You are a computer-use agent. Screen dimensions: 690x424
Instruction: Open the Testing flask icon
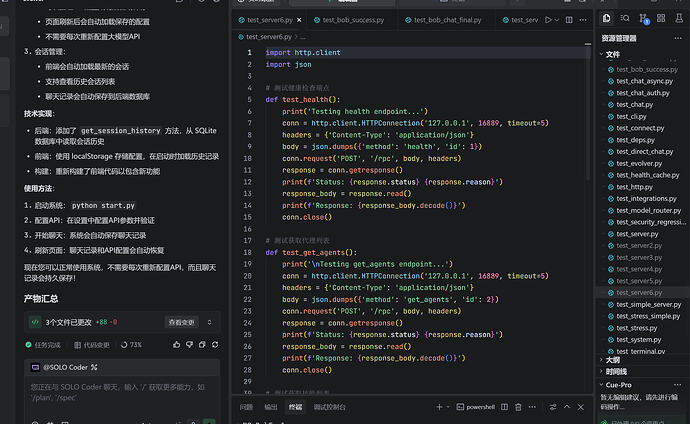[x=679, y=18]
